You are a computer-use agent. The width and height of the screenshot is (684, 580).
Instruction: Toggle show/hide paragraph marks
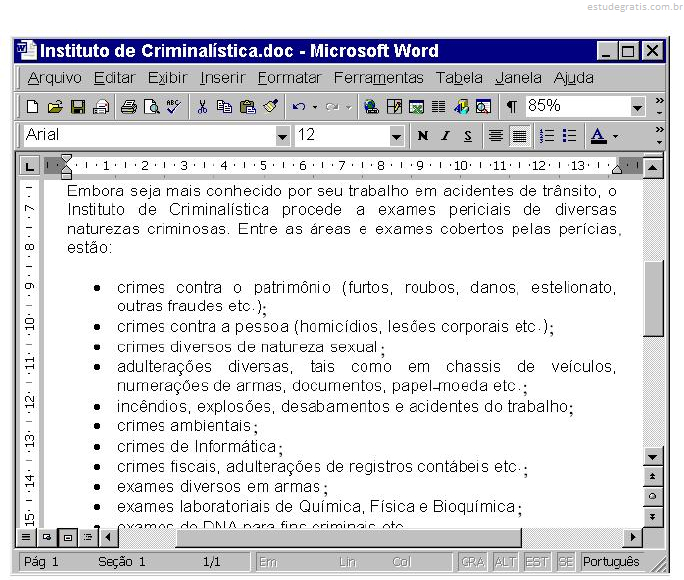click(511, 107)
